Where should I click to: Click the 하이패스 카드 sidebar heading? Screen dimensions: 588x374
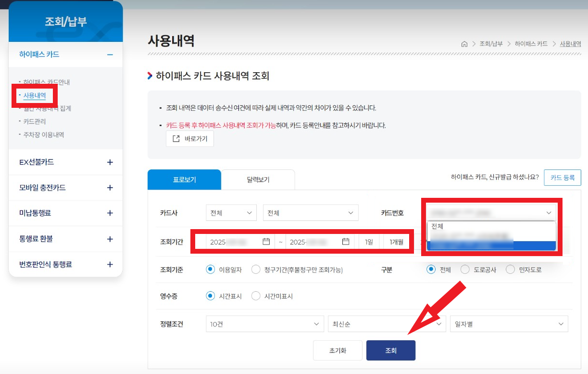[39, 54]
